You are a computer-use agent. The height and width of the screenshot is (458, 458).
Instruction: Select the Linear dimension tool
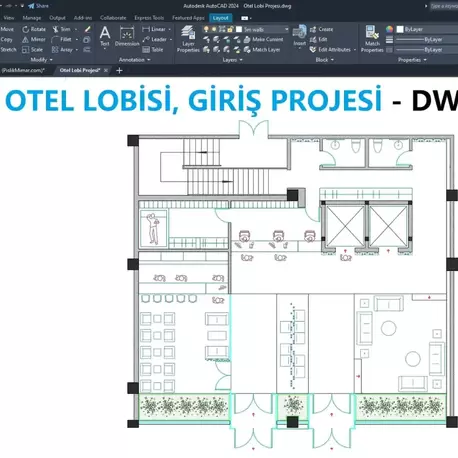click(153, 29)
